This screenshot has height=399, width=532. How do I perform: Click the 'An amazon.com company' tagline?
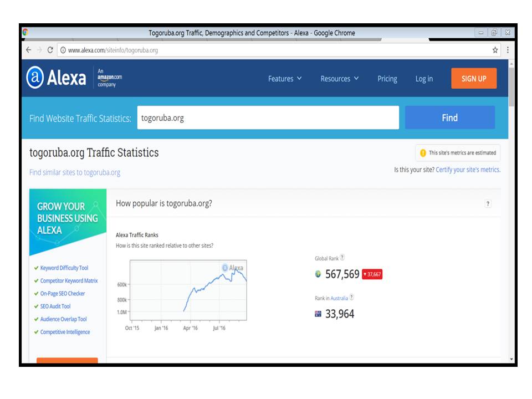[110, 78]
